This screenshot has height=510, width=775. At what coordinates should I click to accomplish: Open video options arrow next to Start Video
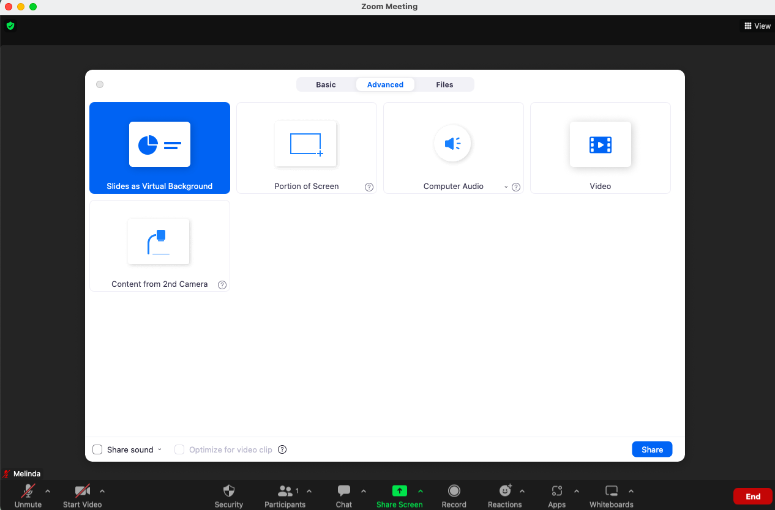click(x=102, y=491)
